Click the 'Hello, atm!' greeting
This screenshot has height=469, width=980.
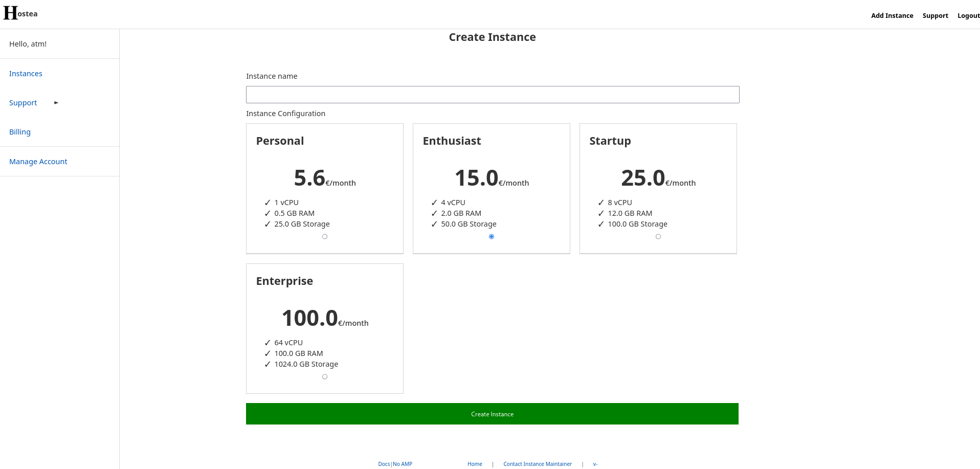[28, 44]
